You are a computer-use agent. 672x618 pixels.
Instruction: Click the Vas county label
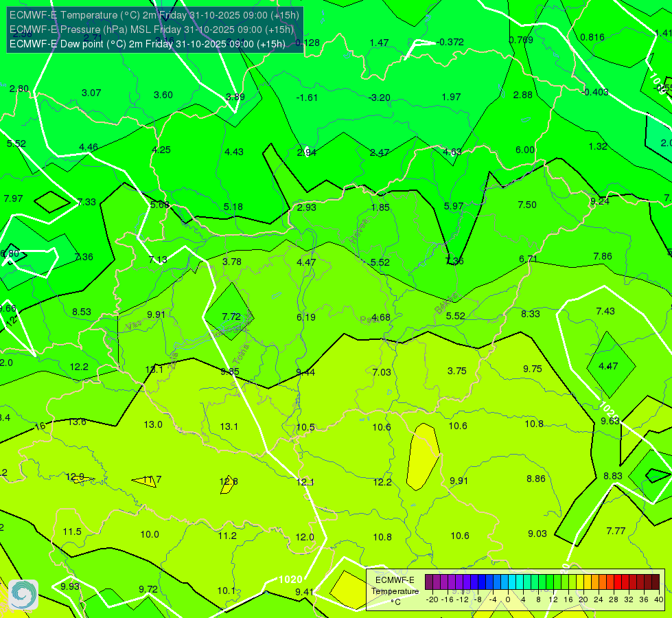[133, 325]
